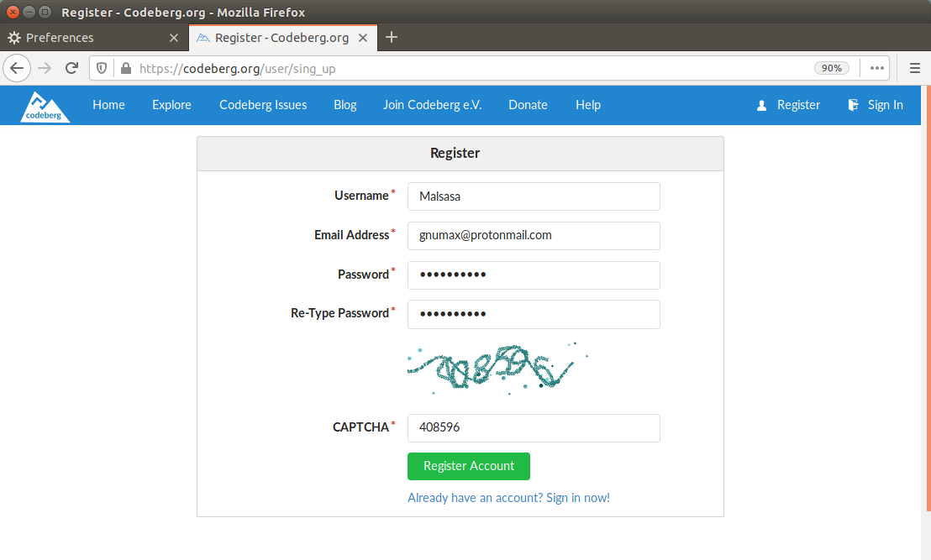This screenshot has height=560, width=931.
Task: Reload the page using the refresh icon
Action: [71, 68]
